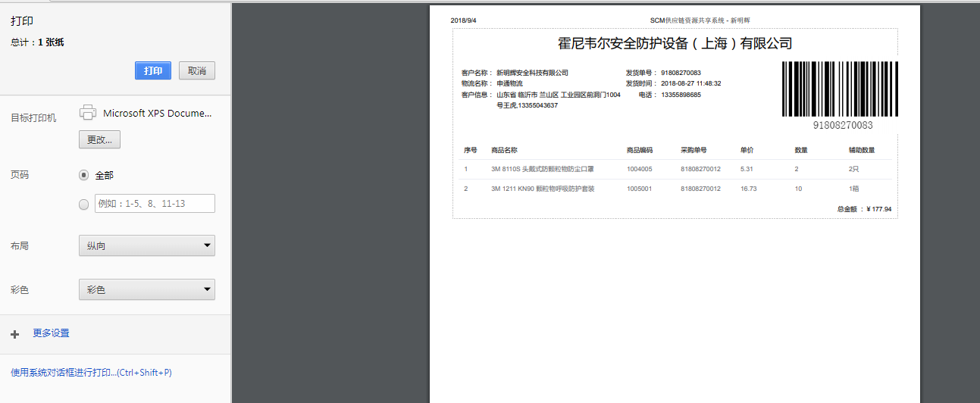Click product code 1004005
Viewport: 980px width, 403px height.
point(639,169)
